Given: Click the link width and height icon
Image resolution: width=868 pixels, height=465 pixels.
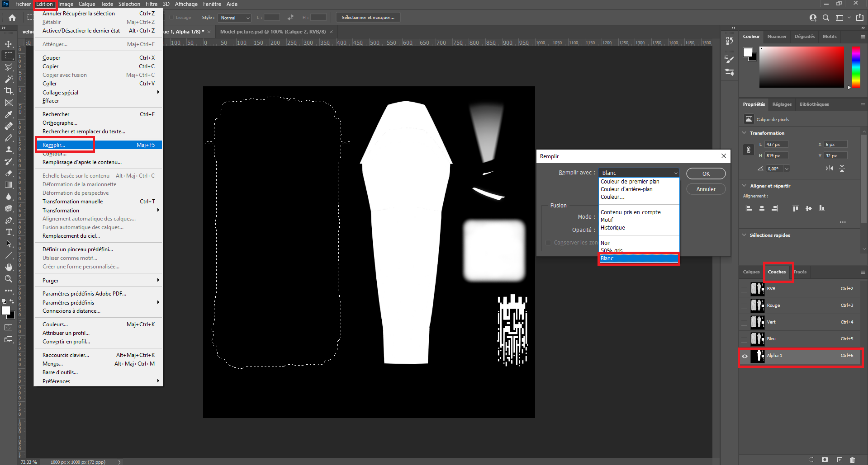Looking at the screenshot, I should click(x=749, y=150).
